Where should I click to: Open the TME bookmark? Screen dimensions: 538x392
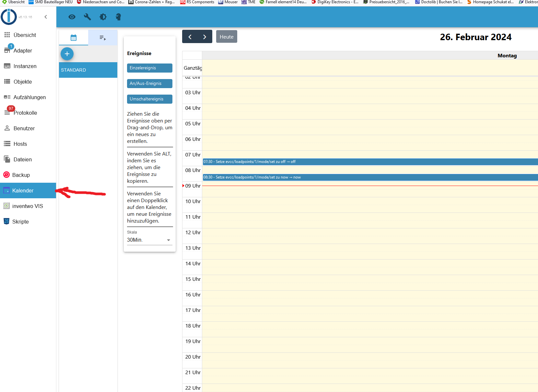(249, 2)
